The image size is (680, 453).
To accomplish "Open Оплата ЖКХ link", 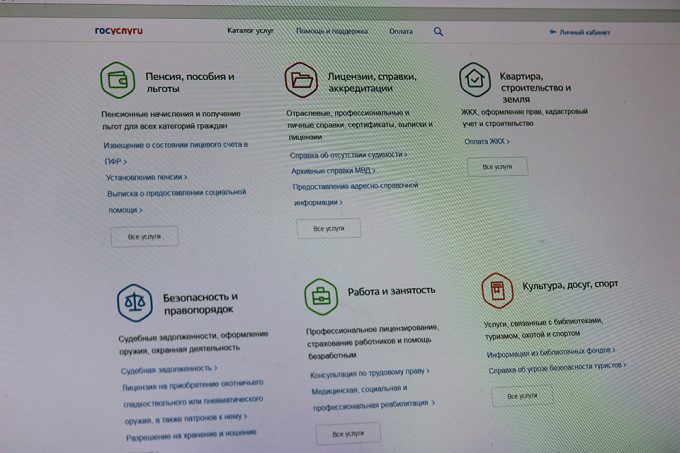I will (x=487, y=141).
